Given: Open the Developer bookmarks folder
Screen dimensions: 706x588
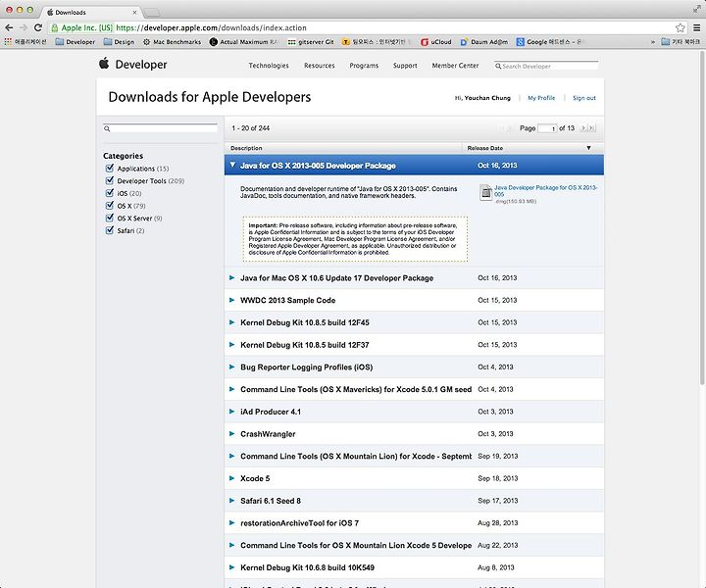Looking at the screenshot, I should [x=76, y=42].
